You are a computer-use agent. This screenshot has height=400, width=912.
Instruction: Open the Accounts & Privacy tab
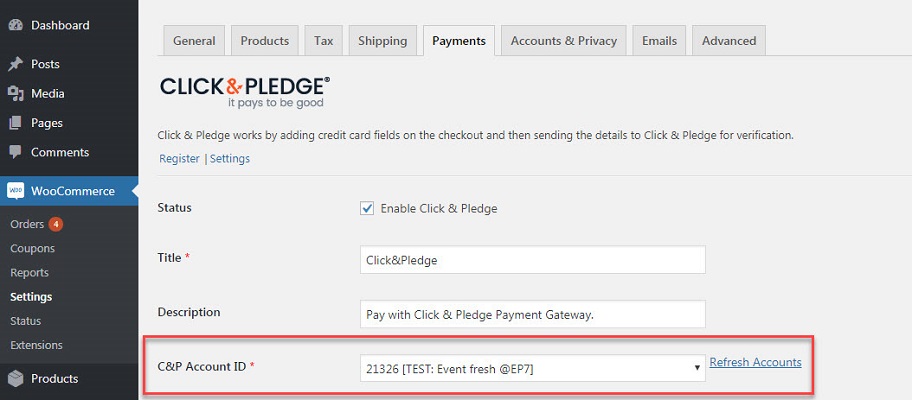pyautogui.click(x=564, y=41)
